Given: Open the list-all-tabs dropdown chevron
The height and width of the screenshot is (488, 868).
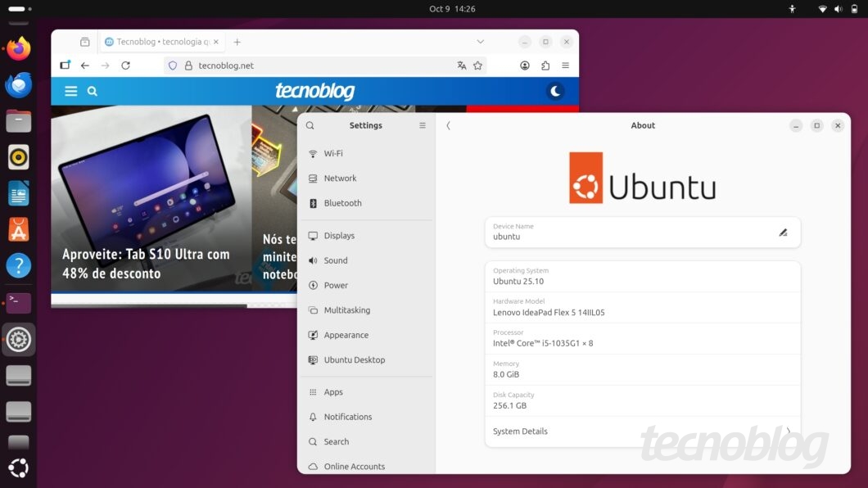Looking at the screenshot, I should pos(481,41).
